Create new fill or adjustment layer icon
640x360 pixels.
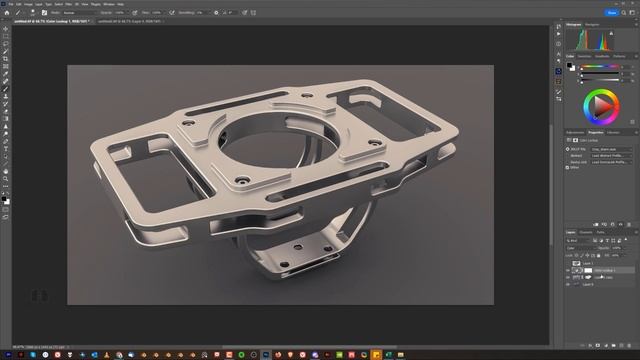click(606, 345)
